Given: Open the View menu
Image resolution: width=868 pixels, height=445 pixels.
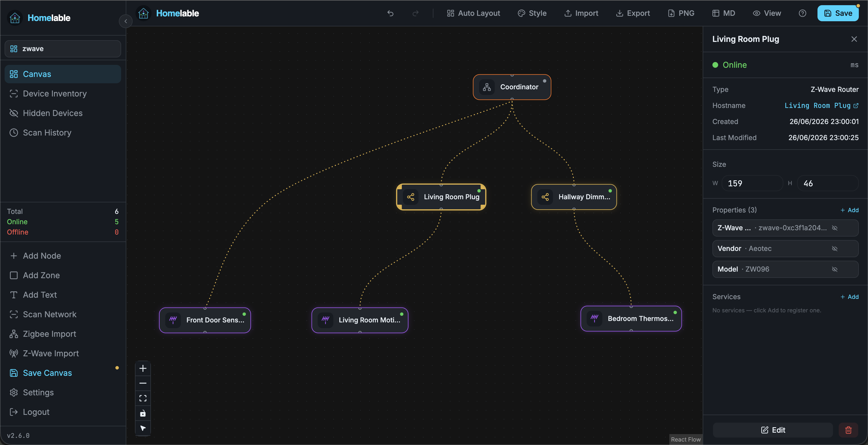Looking at the screenshot, I should click(x=767, y=13).
